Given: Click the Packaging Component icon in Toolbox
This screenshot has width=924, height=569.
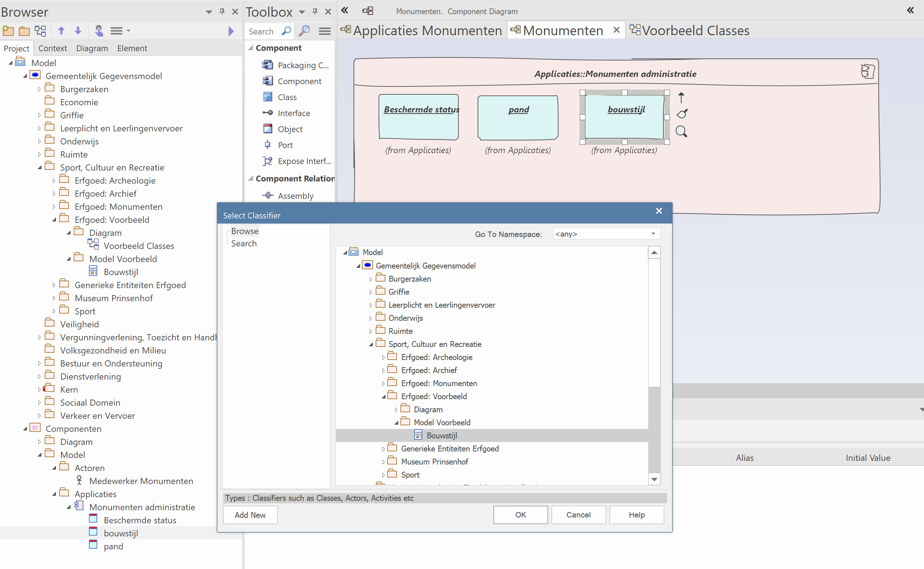Looking at the screenshot, I should [x=267, y=65].
